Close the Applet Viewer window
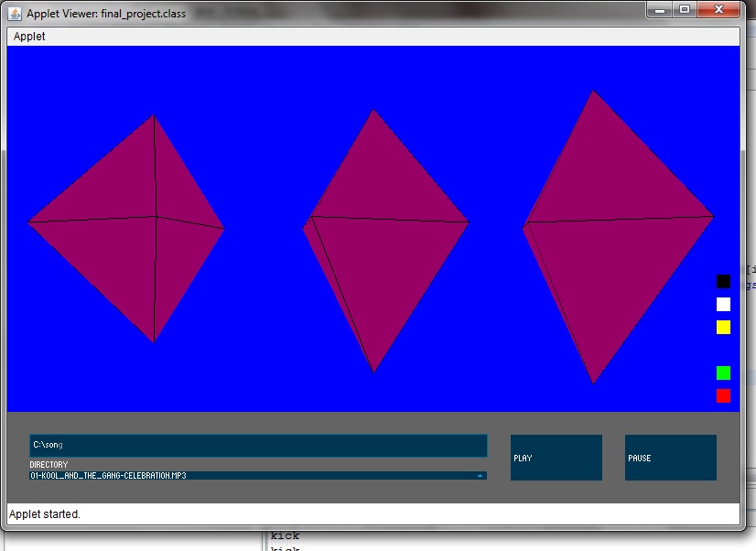This screenshot has height=551, width=756. click(718, 9)
